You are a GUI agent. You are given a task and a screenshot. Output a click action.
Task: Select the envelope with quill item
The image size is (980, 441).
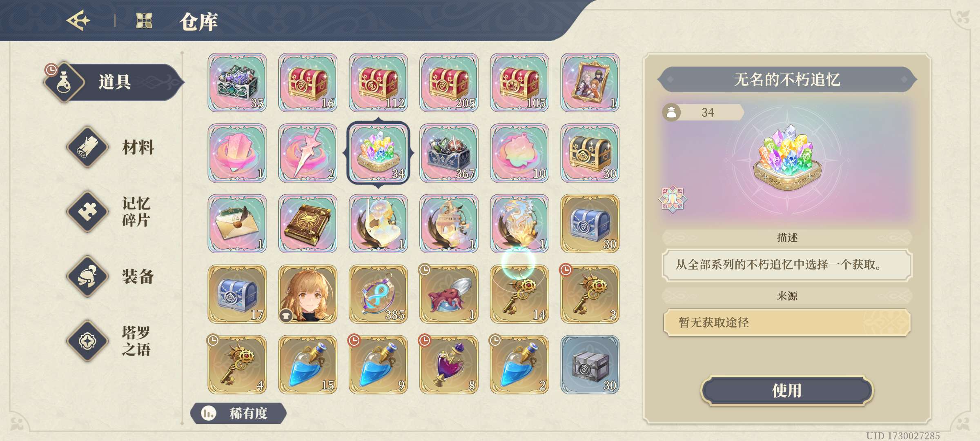click(x=237, y=224)
